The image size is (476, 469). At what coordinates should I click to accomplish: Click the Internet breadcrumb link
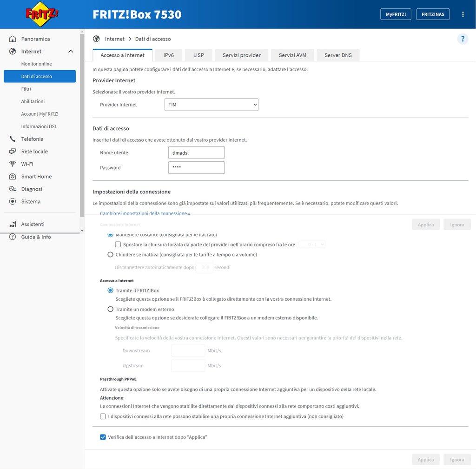point(115,39)
